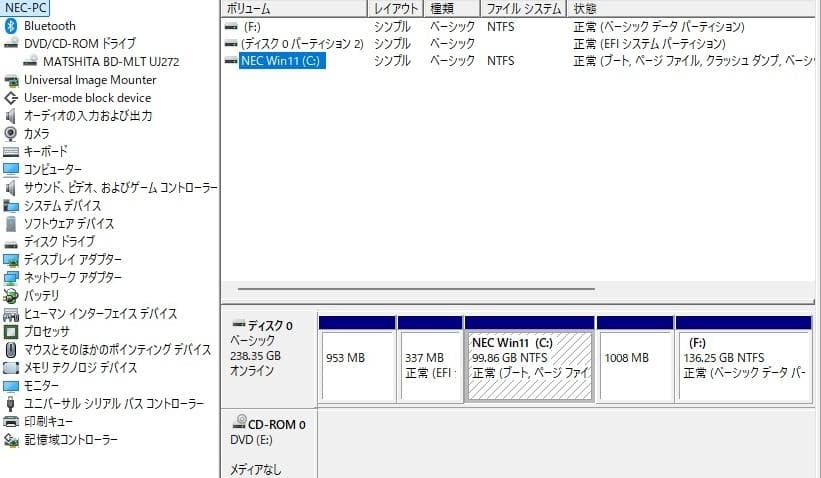This screenshot has width=821, height=478.
Task: Click the battery (バッテリ) icon
Action: [x=11, y=296]
